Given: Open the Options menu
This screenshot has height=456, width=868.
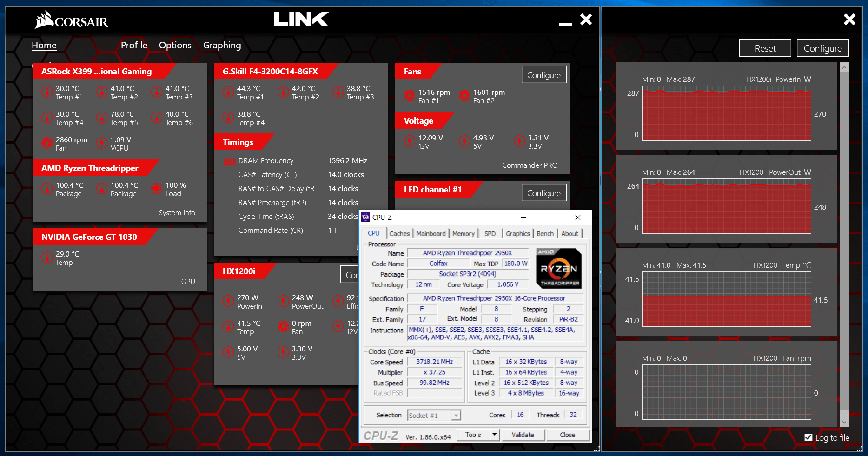Looking at the screenshot, I should (175, 45).
